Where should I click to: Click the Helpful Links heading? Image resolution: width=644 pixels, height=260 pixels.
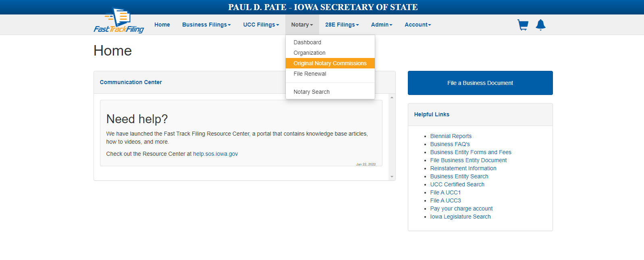point(432,114)
